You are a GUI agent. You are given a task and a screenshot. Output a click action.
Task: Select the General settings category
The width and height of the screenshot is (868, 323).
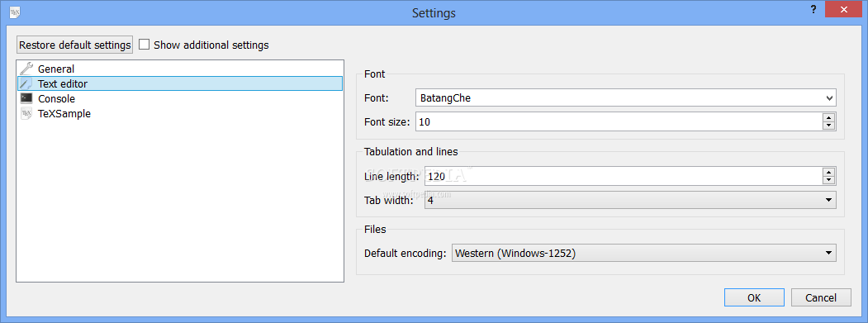pyautogui.click(x=180, y=69)
